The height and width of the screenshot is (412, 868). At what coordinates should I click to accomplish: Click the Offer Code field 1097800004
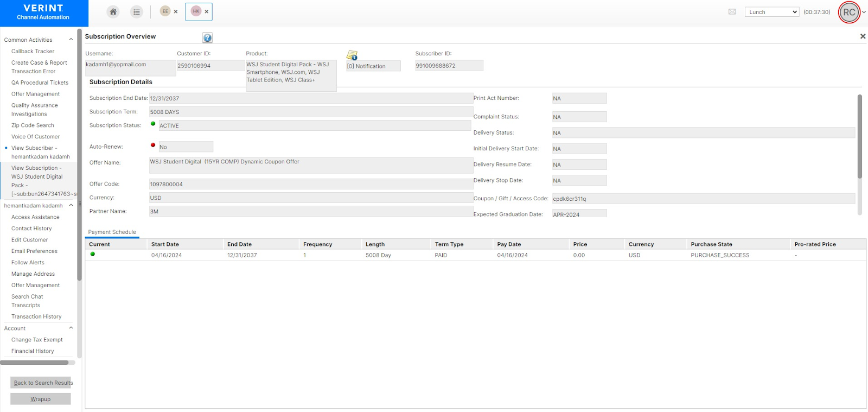[311, 184]
